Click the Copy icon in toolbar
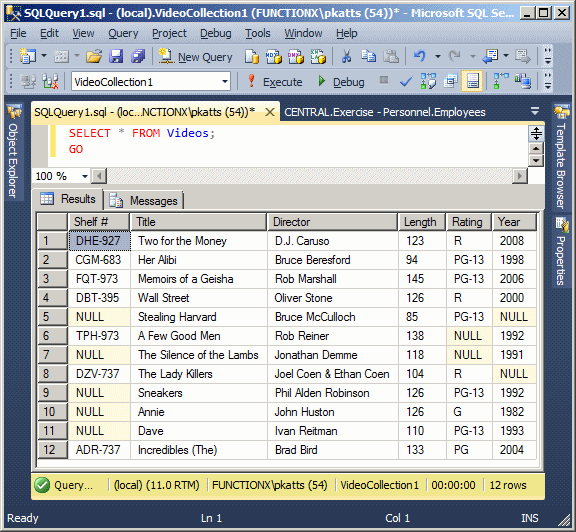 368,57
